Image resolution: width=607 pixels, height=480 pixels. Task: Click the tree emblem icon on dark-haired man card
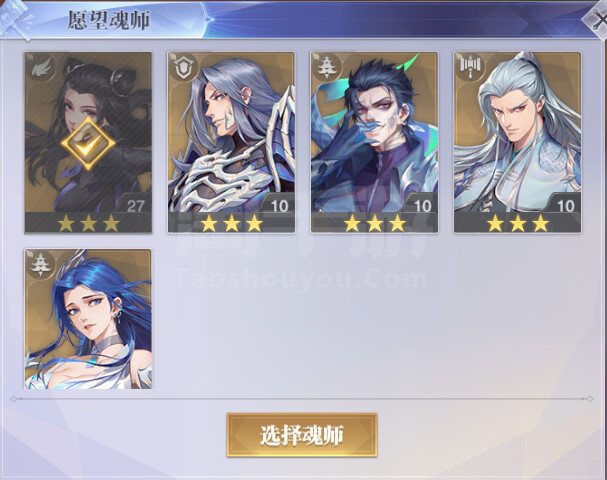coord(327,68)
